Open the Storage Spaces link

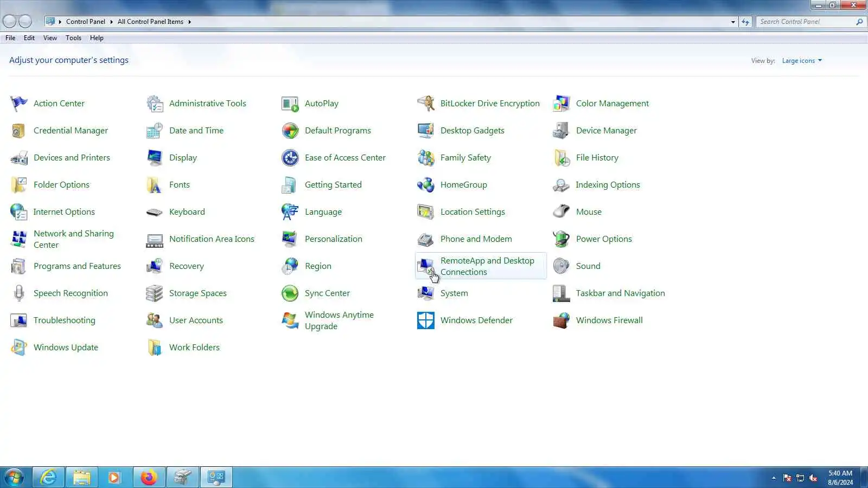click(197, 293)
